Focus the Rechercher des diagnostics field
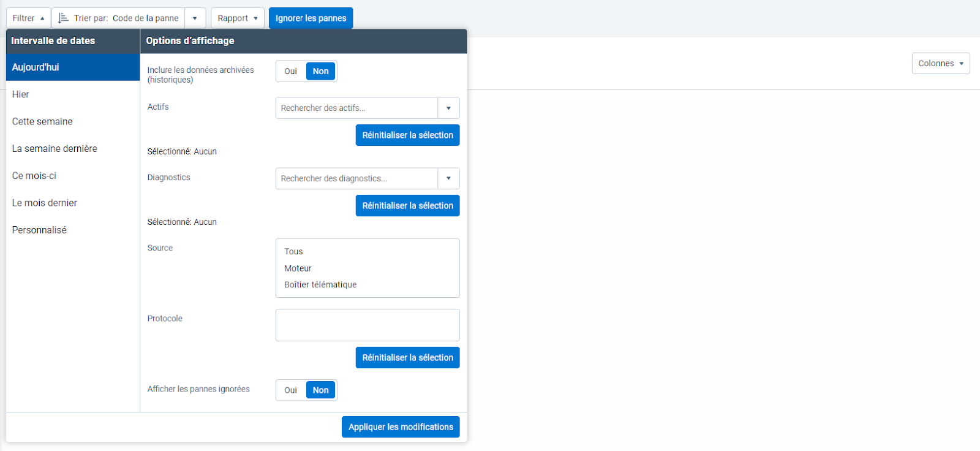This screenshot has width=980, height=451. [x=356, y=178]
